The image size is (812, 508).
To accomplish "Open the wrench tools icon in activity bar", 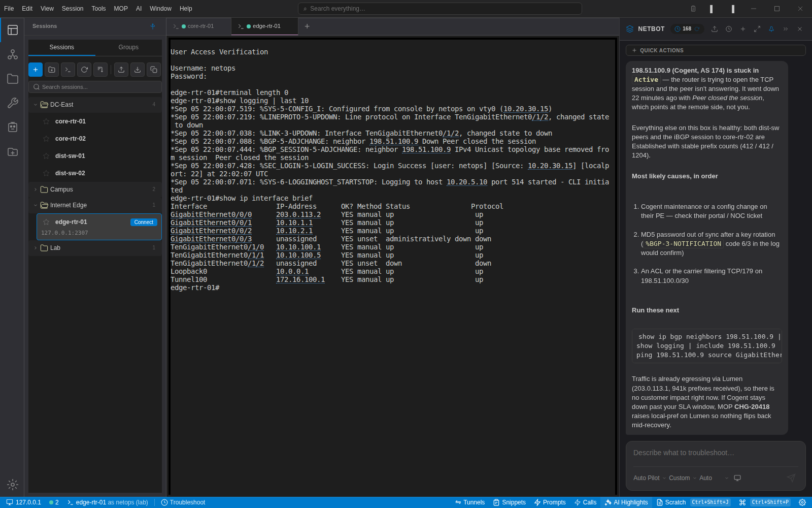I will pos(13,103).
